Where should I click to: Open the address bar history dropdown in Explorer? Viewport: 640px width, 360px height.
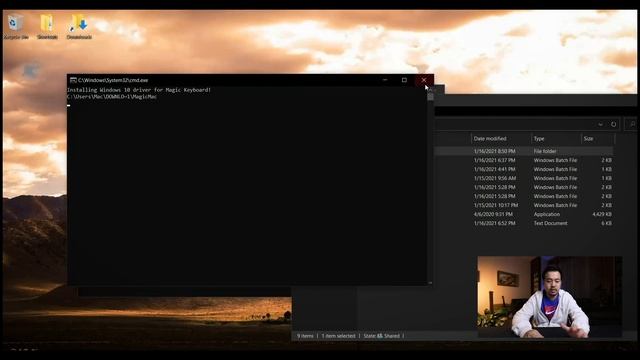click(600, 124)
